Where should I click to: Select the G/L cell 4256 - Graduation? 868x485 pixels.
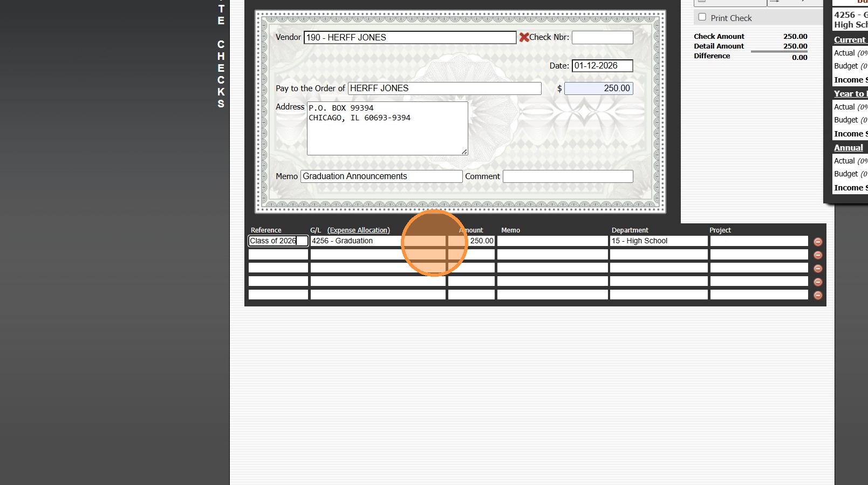click(x=378, y=241)
